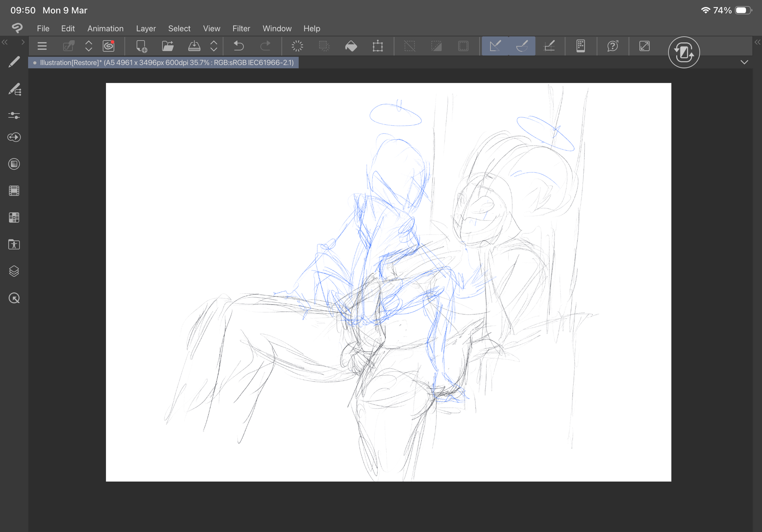Toggle Snap to Special Ruler
The width and height of the screenshot is (762, 532).
pyautogui.click(x=522, y=46)
